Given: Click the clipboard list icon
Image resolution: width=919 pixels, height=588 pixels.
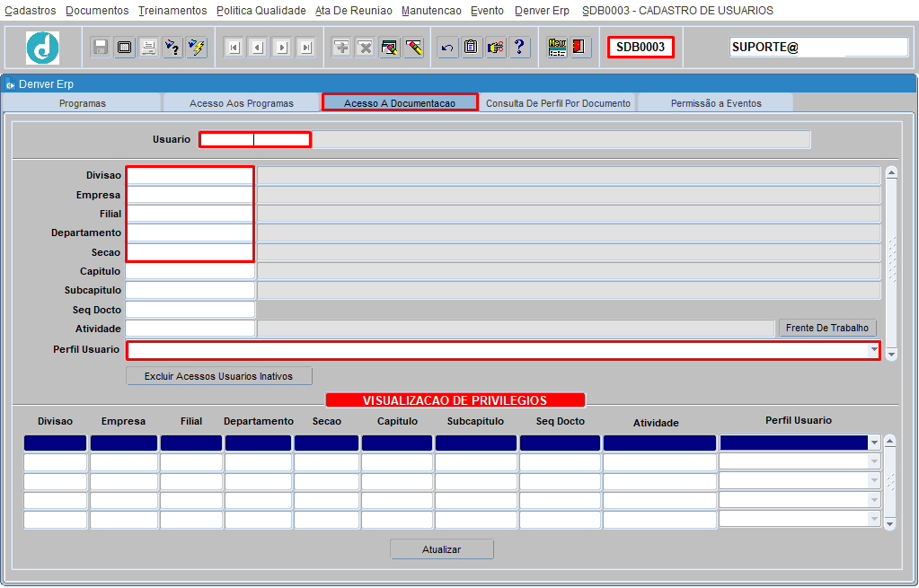Looking at the screenshot, I should point(472,47).
